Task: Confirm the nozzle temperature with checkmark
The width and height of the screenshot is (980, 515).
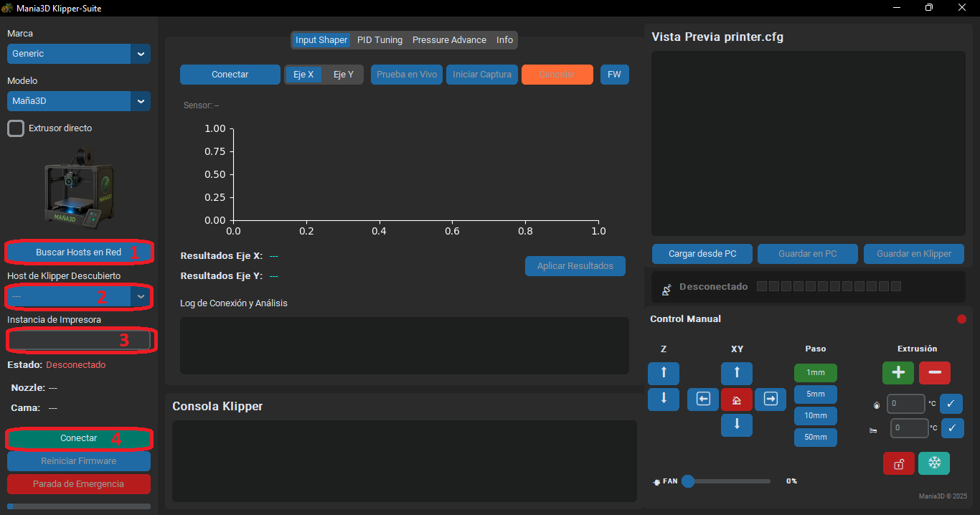Action: 951,404
